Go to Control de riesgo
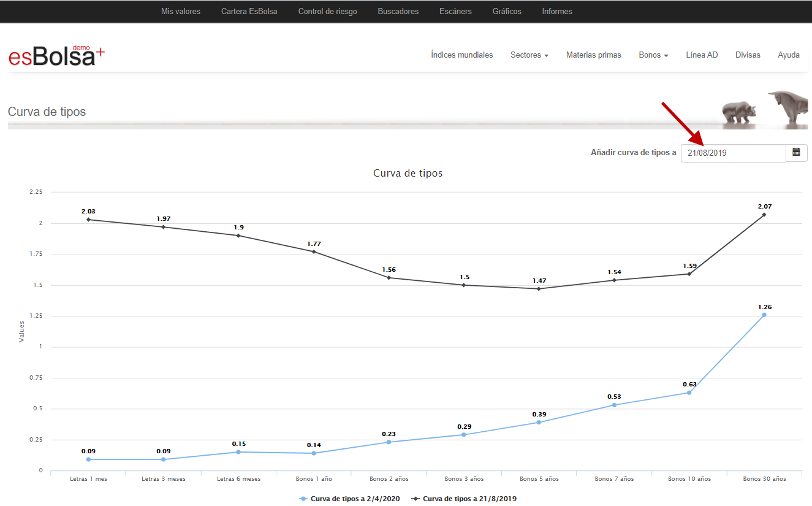Viewport: 812px width, 506px height. click(x=327, y=11)
